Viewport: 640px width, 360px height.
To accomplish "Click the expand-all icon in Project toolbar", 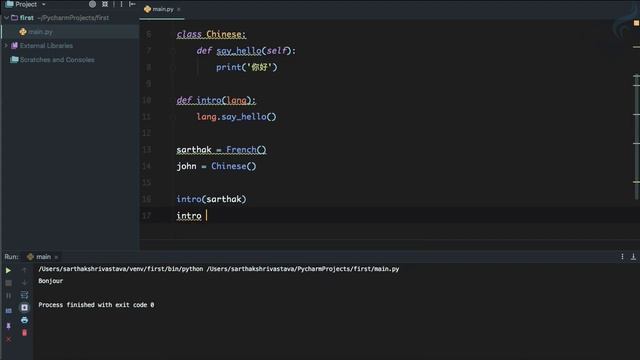I will point(105,4).
